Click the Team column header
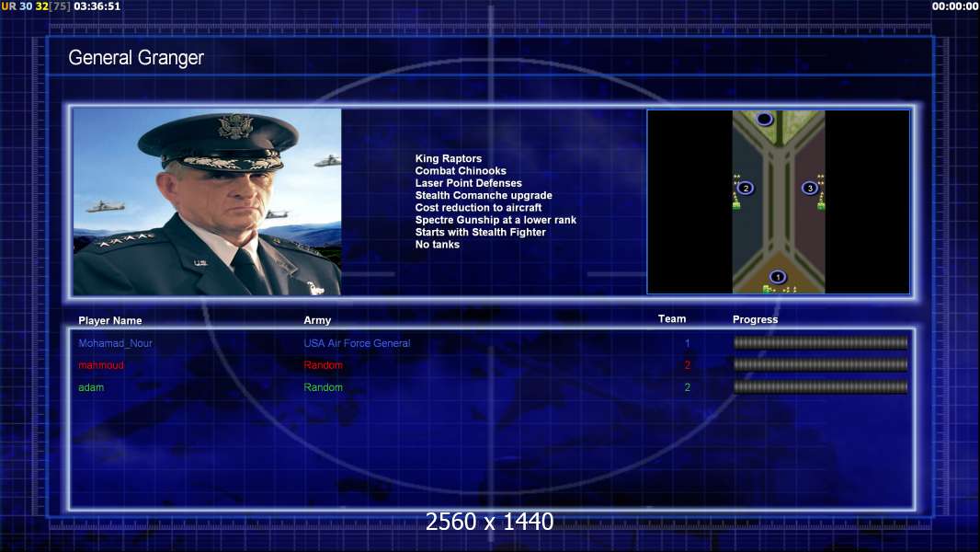Image resolution: width=980 pixels, height=552 pixels. click(x=672, y=319)
